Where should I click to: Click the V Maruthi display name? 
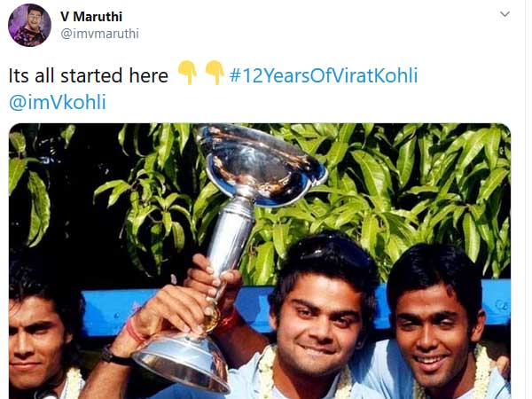91,16
